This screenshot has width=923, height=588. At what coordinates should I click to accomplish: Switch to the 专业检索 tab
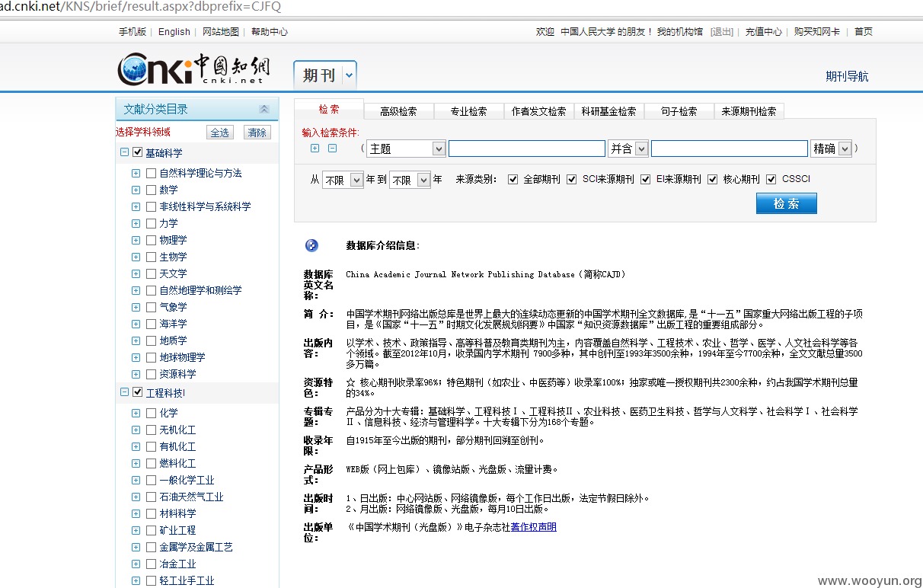[469, 111]
